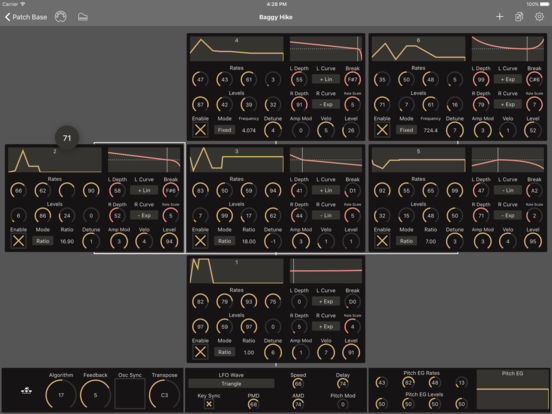Click the MIDI connector icon in header
Image resolution: width=552 pixels, height=414 pixels.
[61, 17]
